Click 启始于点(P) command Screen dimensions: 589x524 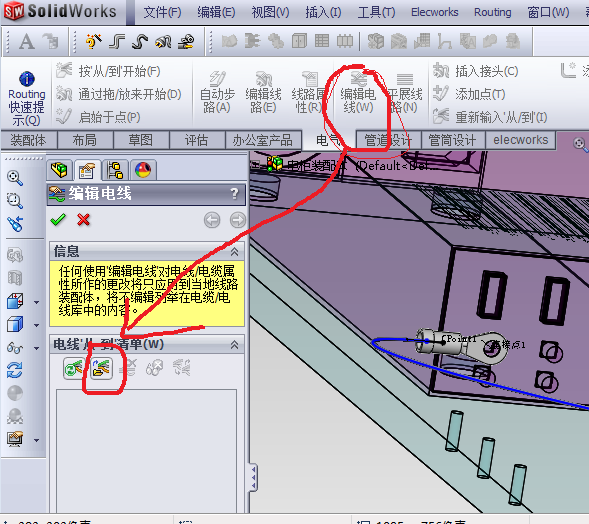(98, 117)
